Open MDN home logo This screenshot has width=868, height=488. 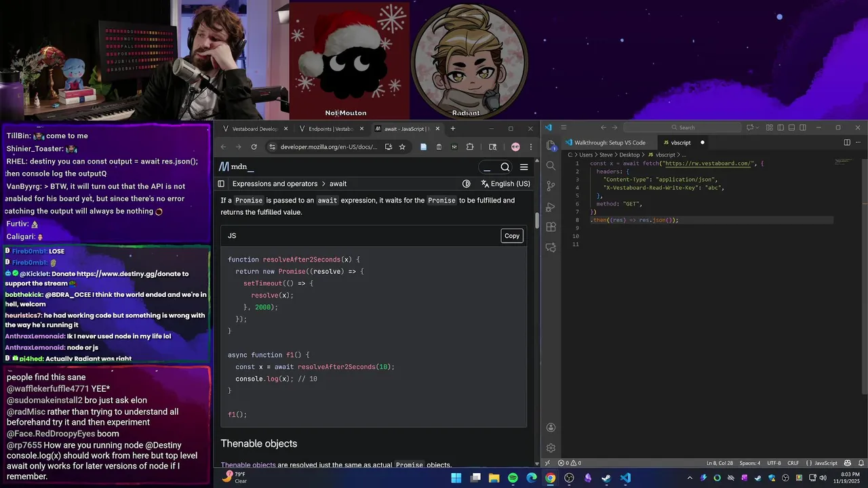[x=236, y=167]
